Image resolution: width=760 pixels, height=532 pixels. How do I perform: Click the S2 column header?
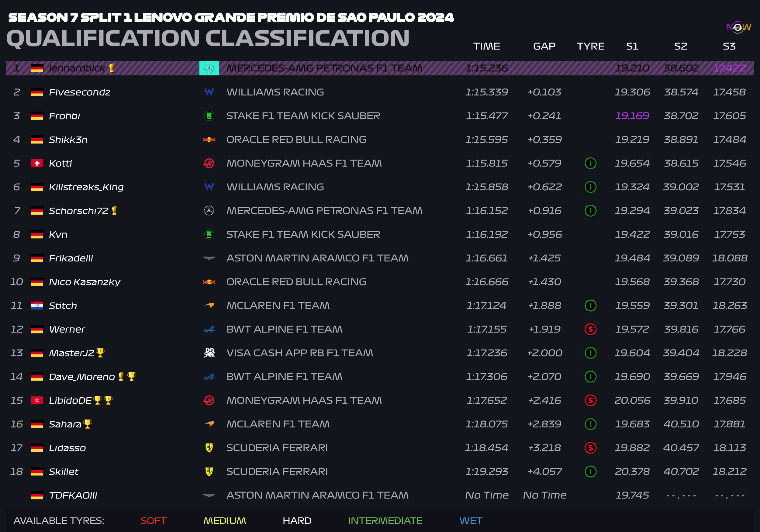[x=681, y=46]
